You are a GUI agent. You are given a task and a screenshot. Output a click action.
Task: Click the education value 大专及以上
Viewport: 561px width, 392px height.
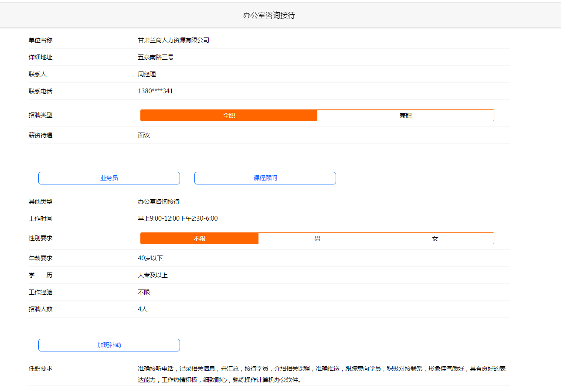(x=153, y=275)
